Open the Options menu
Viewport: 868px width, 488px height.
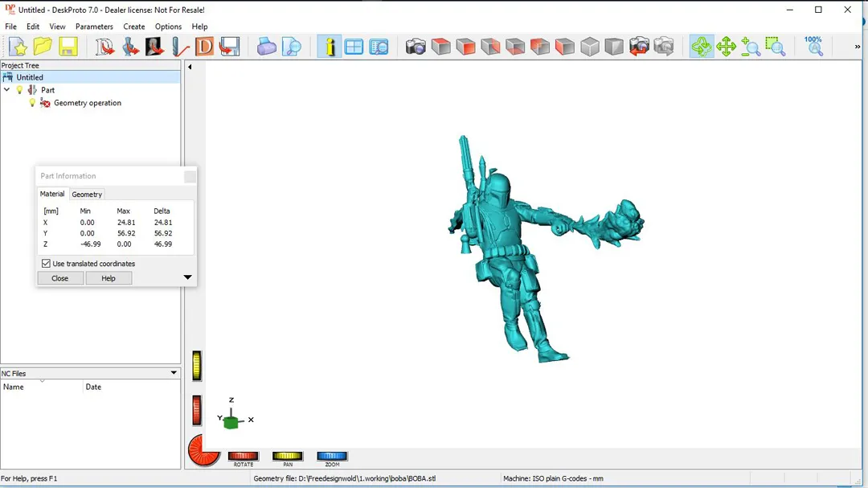coord(168,27)
